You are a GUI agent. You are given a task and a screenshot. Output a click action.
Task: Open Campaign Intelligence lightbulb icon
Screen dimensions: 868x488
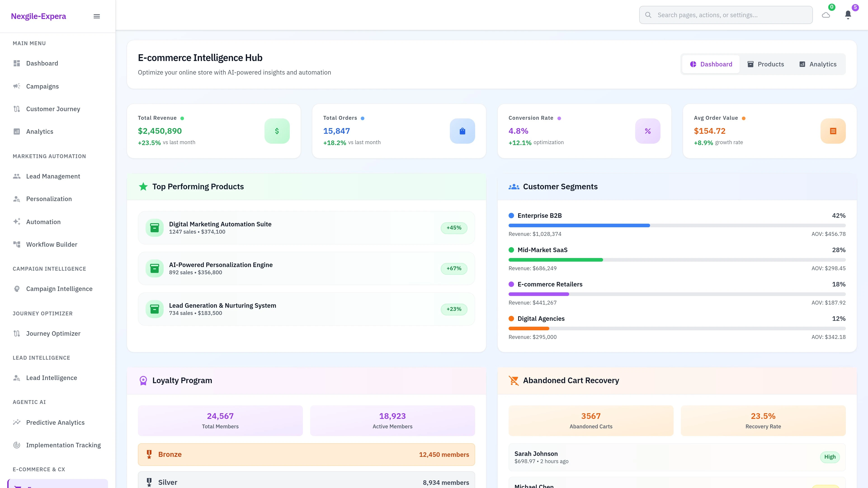[x=17, y=289]
